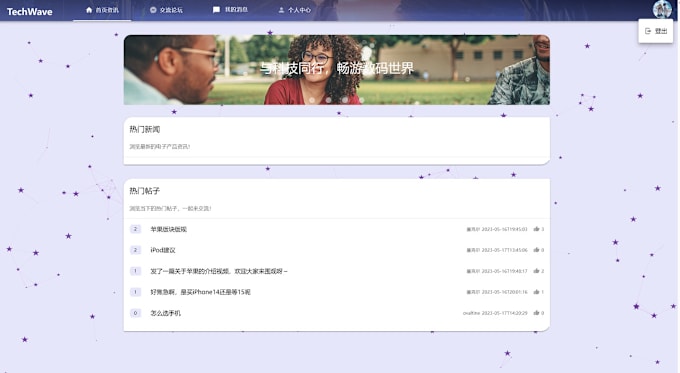Open the user avatar menu
This screenshot has width=680, height=373.
pos(662,9)
